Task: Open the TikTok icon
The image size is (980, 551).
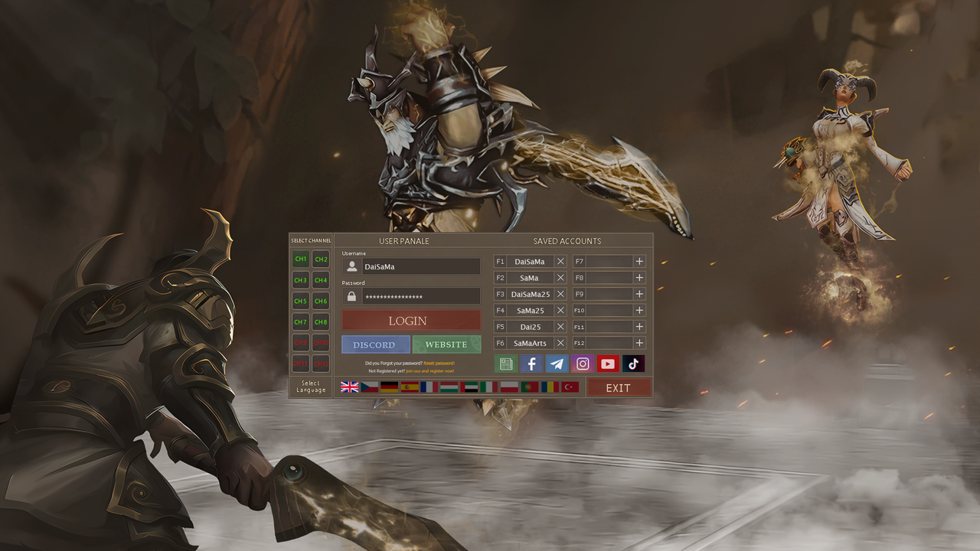Action: pos(632,364)
